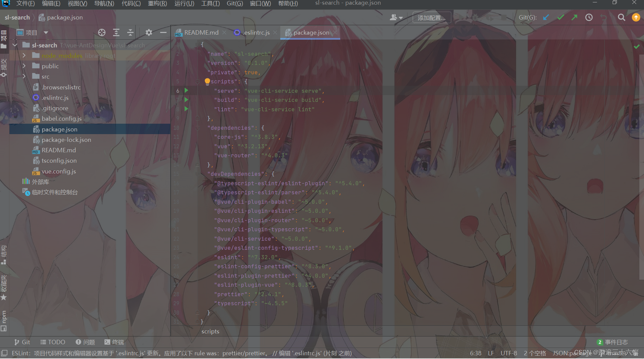644x359 pixels.
Task: Click the Select Opened File locate icon
Action: [102, 33]
